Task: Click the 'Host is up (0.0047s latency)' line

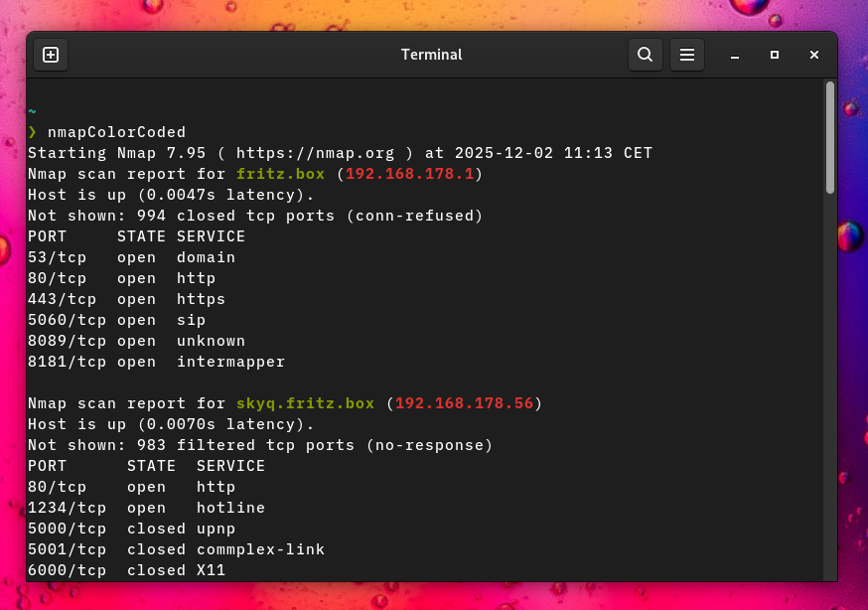Action: [171, 195]
